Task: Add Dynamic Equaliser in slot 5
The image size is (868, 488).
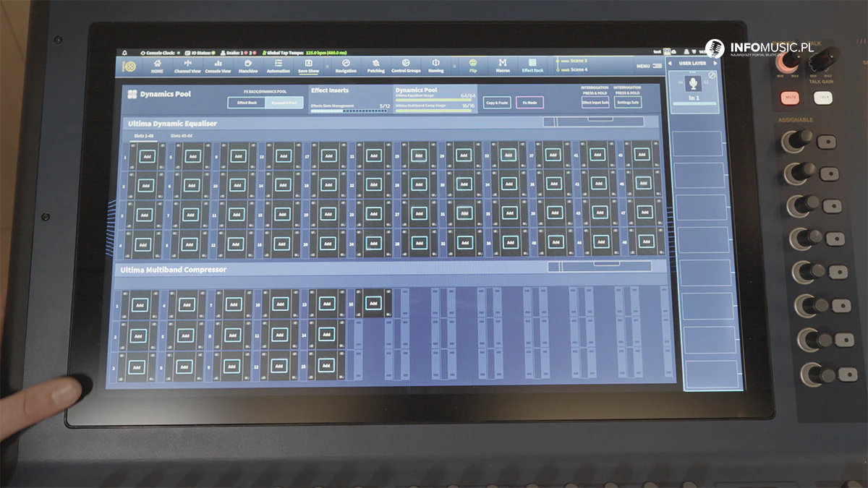Action: (192, 155)
